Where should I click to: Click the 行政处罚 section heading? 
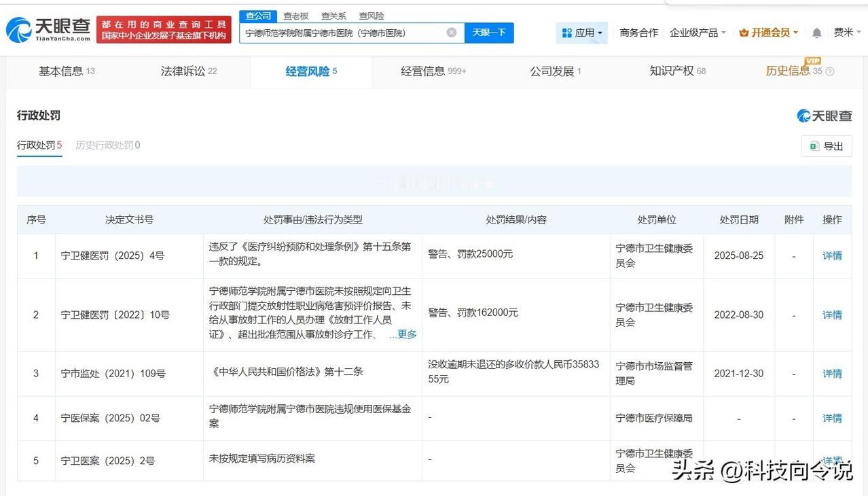click(x=39, y=116)
